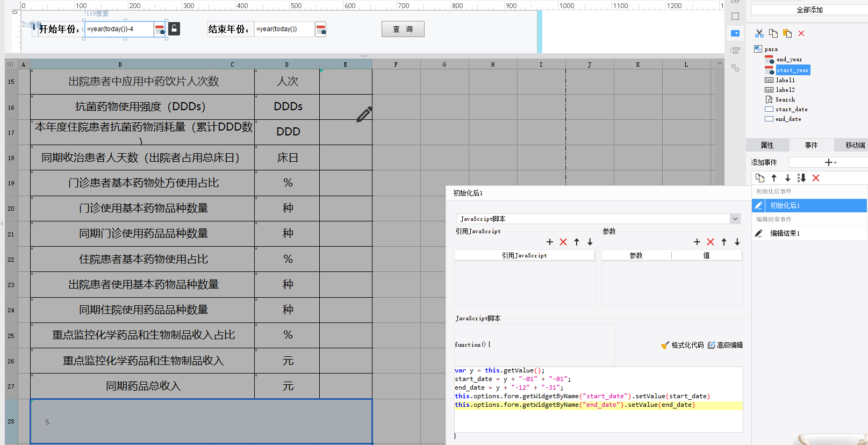Move parameter up with arrow icon

(x=724, y=242)
